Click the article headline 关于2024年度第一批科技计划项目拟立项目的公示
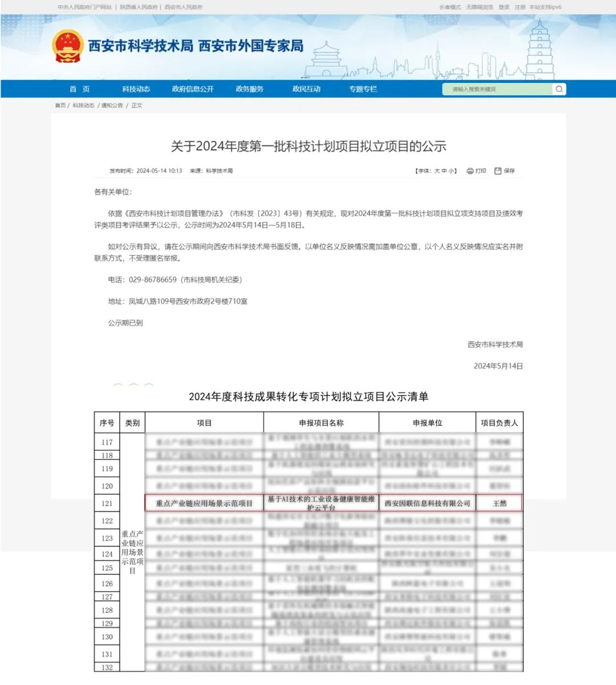616x685 pixels. click(309, 146)
